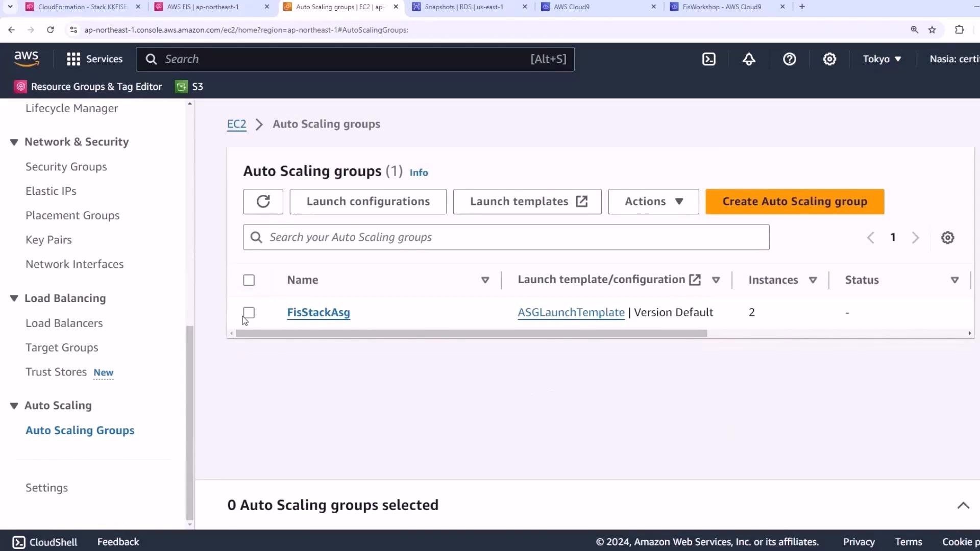The width and height of the screenshot is (980, 551).
Task: Refresh the Auto Scaling groups list
Action: tap(263, 202)
